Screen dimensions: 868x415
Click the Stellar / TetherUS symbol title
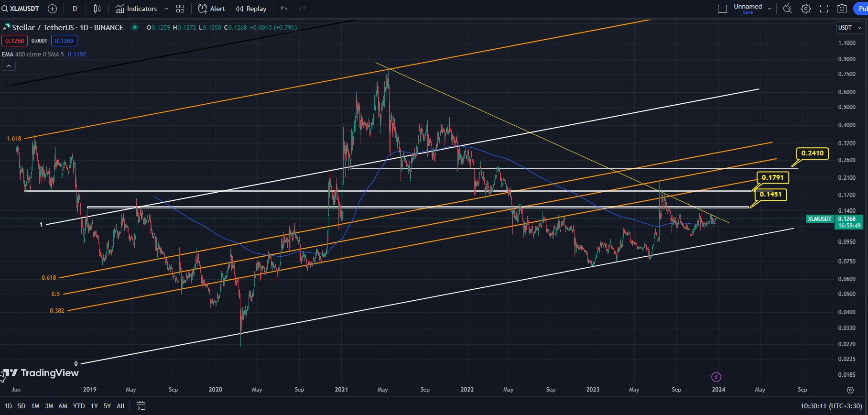tap(67, 27)
